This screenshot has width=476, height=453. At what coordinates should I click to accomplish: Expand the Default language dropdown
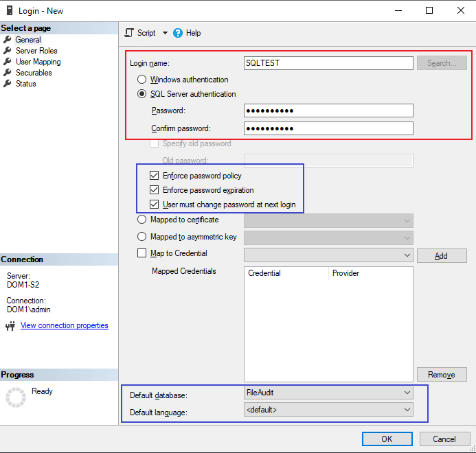(407, 410)
